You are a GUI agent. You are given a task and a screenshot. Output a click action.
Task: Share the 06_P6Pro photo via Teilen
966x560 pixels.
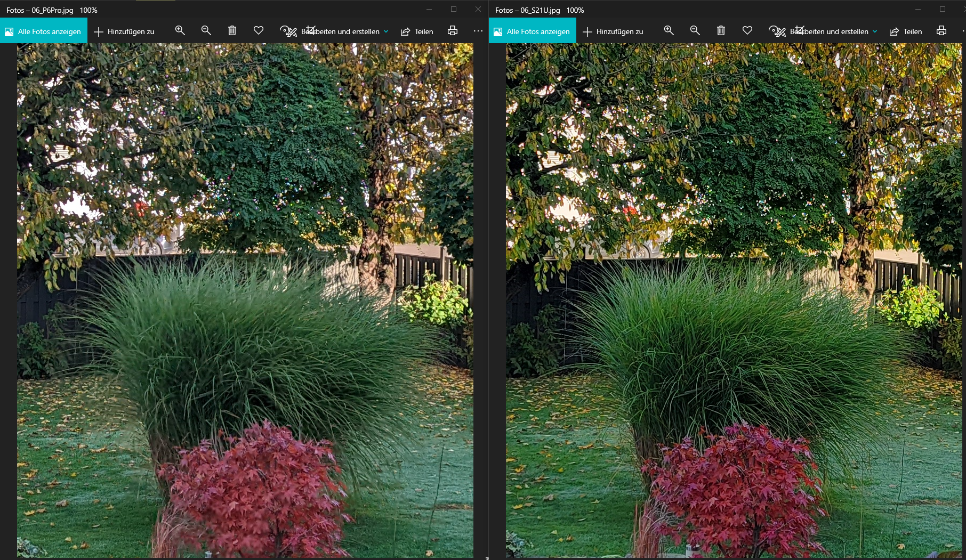click(x=417, y=31)
